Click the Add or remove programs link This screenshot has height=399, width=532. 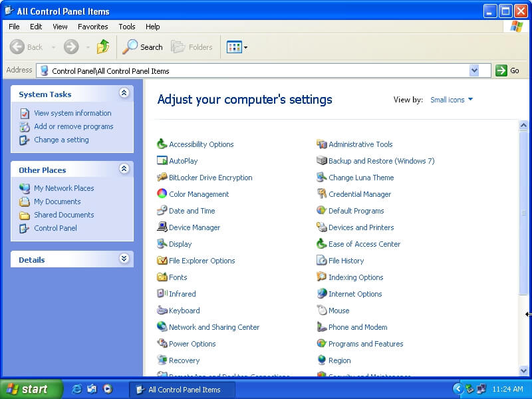(73, 126)
